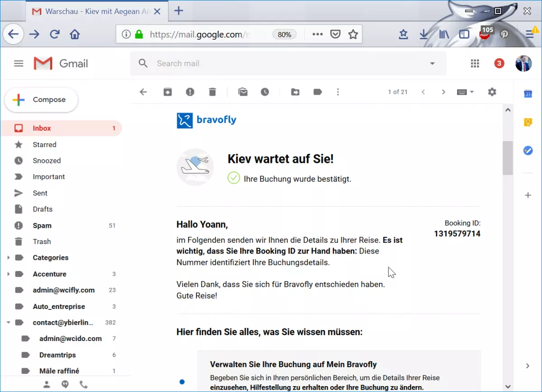Open Google Calendar in the side panel
The width and height of the screenshot is (542, 392).
coord(528,94)
